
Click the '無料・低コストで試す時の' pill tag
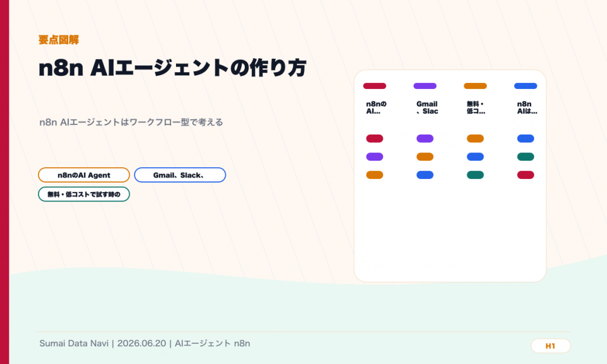[84, 194]
